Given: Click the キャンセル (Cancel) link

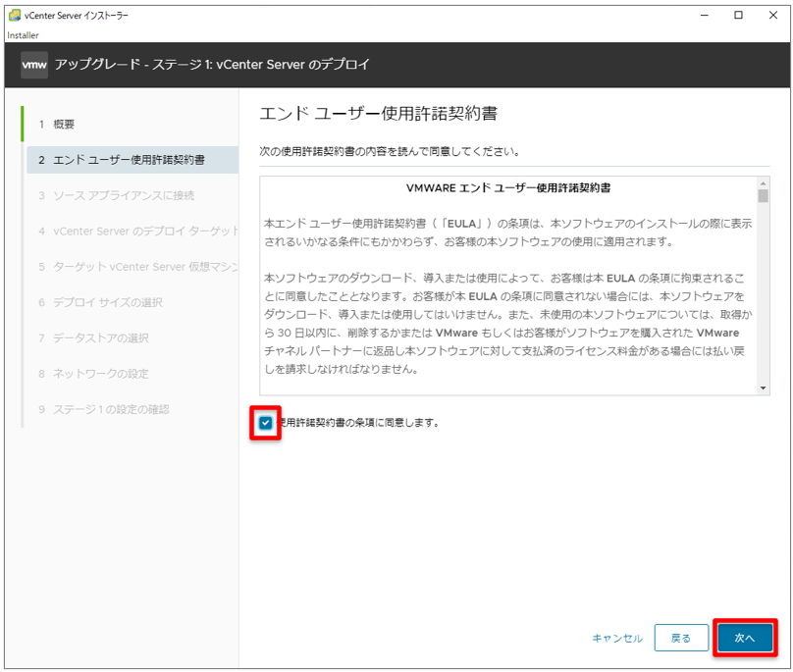Looking at the screenshot, I should click(x=617, y=638).
